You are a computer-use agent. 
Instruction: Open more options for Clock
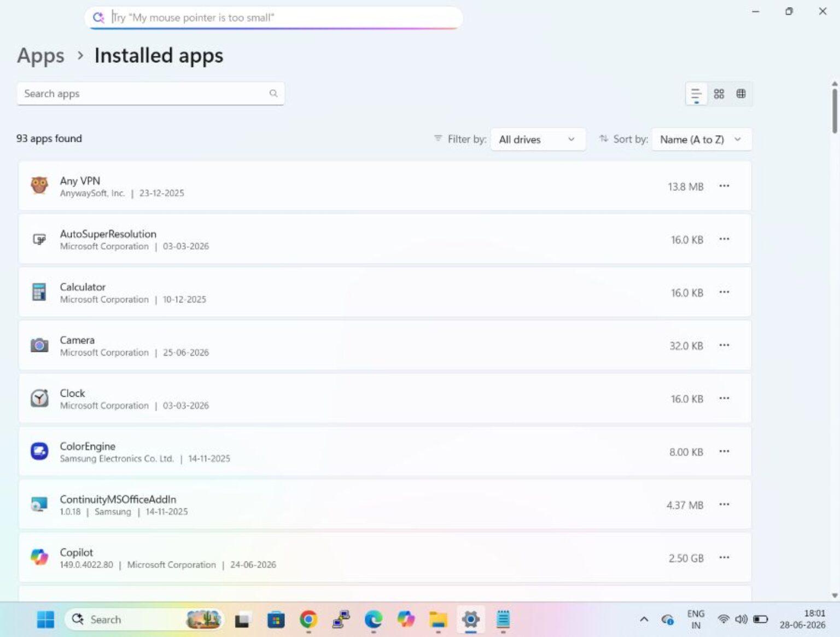724,398
